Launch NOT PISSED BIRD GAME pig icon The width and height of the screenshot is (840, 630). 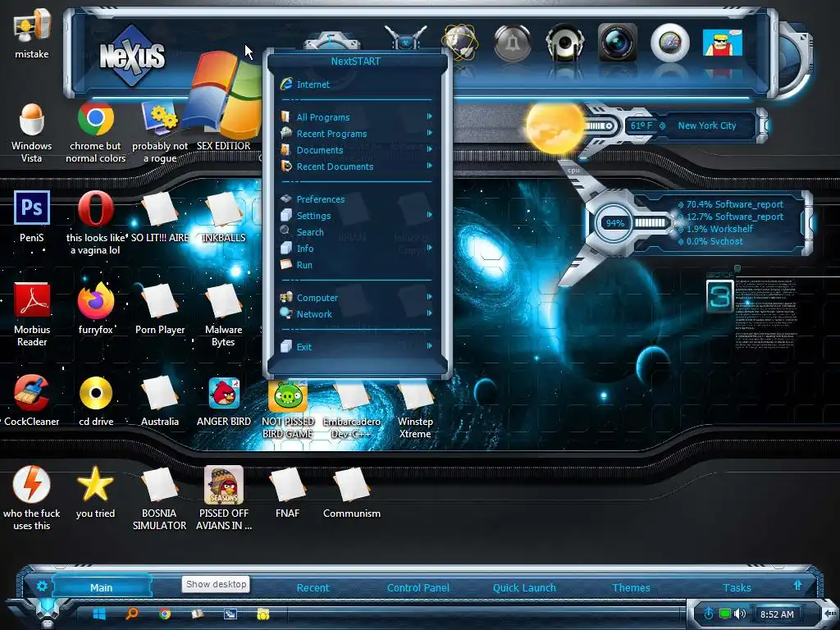[288, 395]
